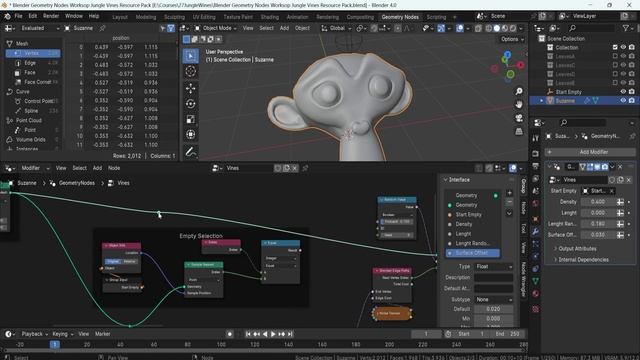The image size is (640, 360).
Task: Open the node editor Add menu
Action: pyautogui.click(x=97, y=168)
